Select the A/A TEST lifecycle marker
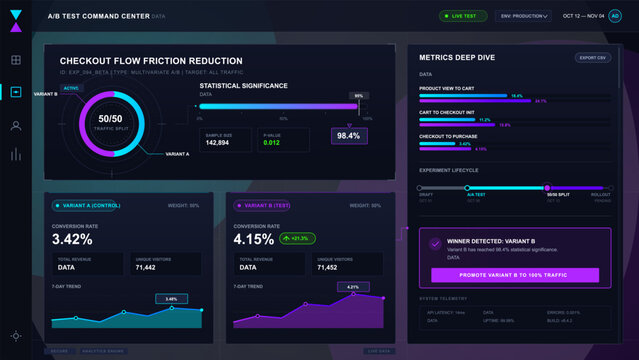 (467, 188)
